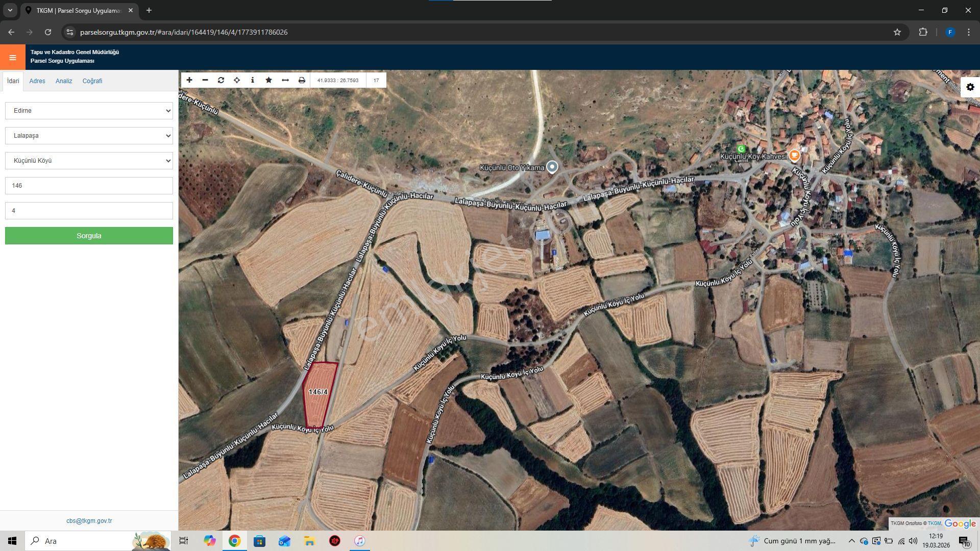Toggle the orange hamburger side menu
The image size is (980, 551).
[13, 57]
